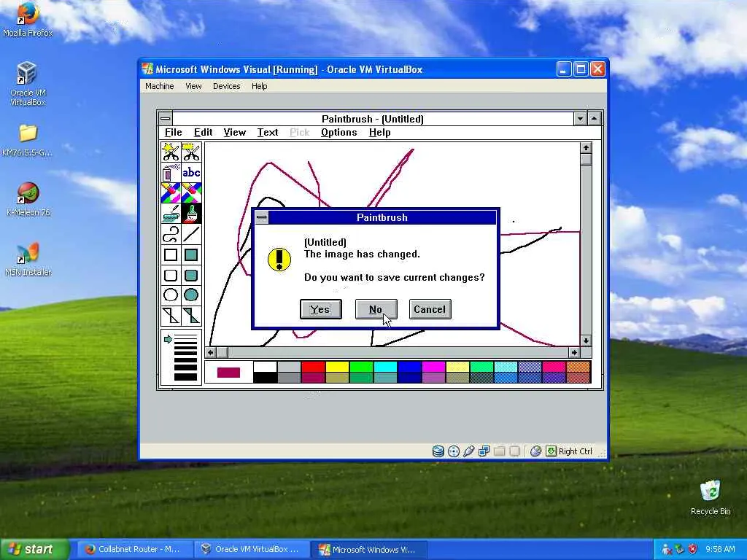Open the Paintbrush File menu
The width and height of the screenshot is (747, 560).
(x=174, y=133)
